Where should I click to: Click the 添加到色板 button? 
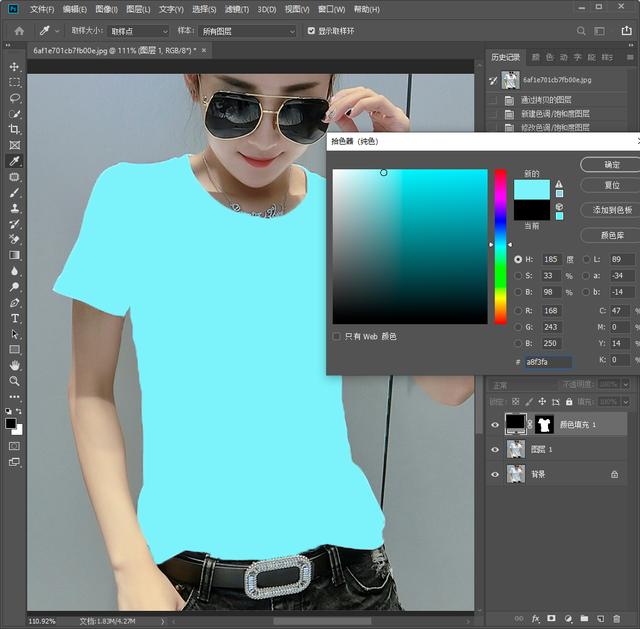612,210
